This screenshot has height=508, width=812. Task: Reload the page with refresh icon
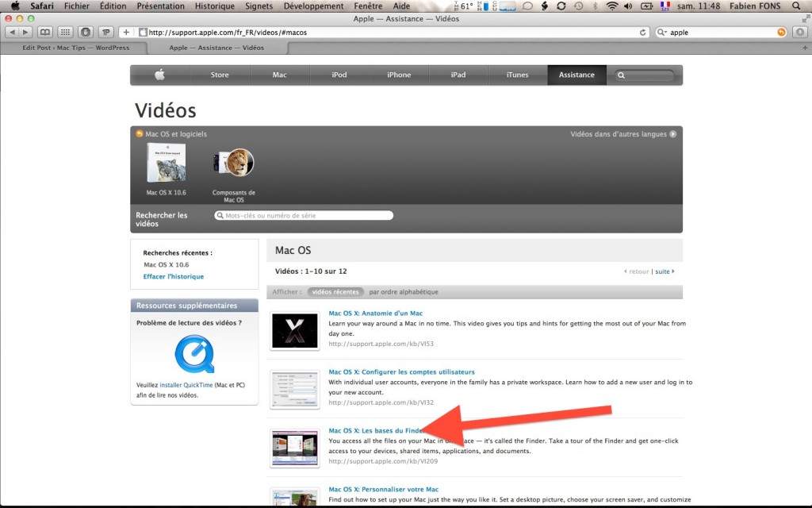(x=642, y=32)
